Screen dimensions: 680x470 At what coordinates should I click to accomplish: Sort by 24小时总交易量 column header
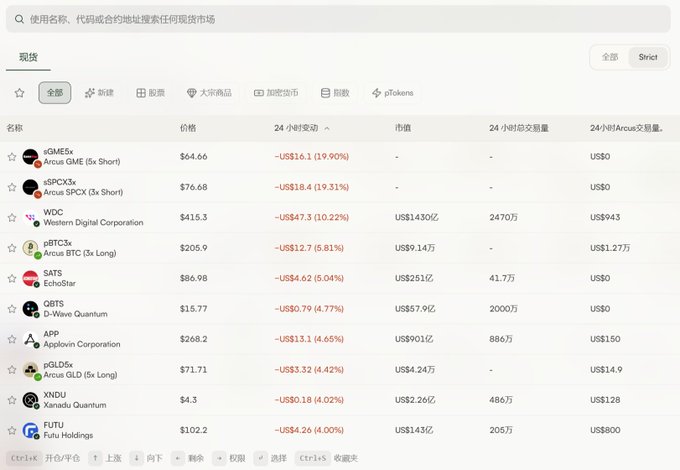tap(519, 128)
